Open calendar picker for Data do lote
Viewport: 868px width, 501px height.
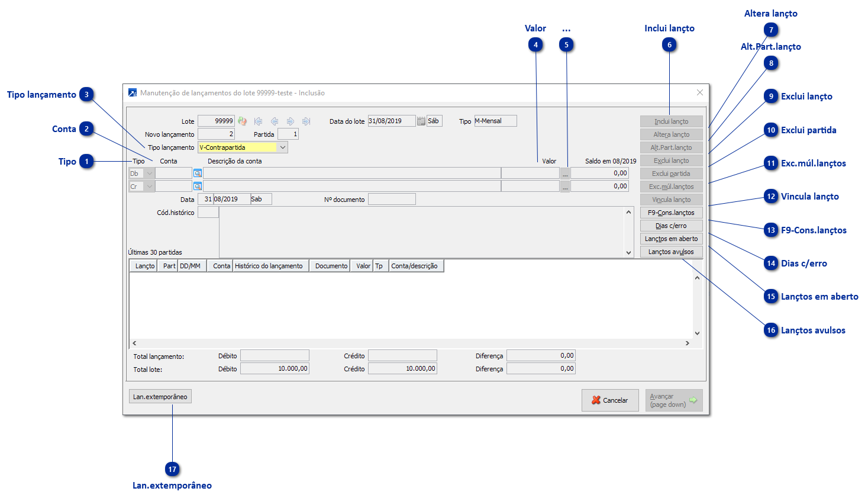click(421, 121)
